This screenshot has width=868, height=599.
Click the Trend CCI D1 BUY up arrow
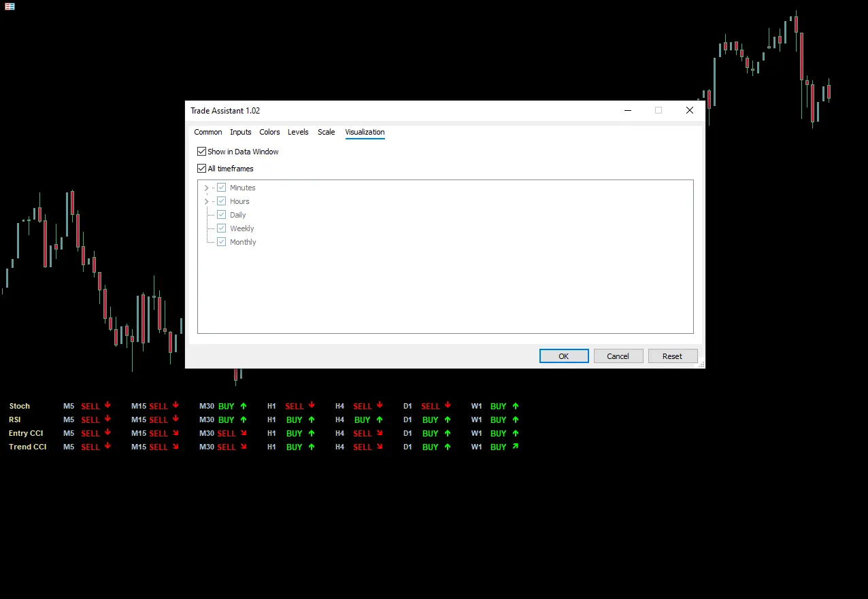[x=448, y=447]
